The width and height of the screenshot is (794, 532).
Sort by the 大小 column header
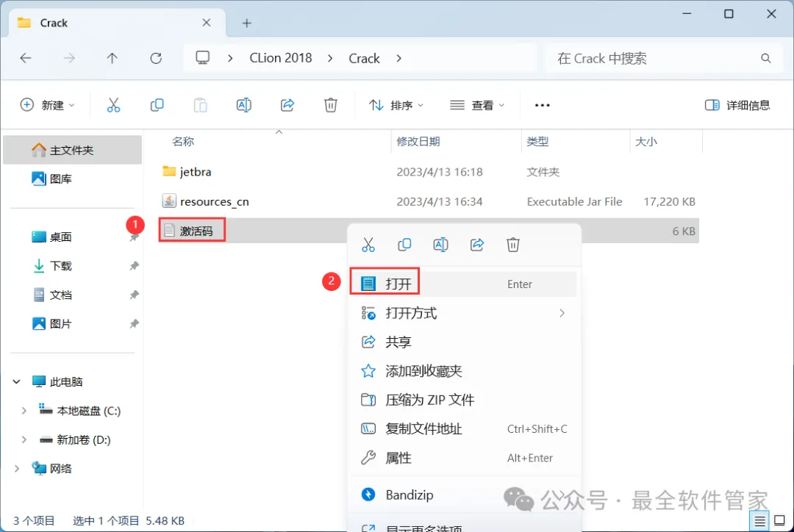tap(646, 142)
